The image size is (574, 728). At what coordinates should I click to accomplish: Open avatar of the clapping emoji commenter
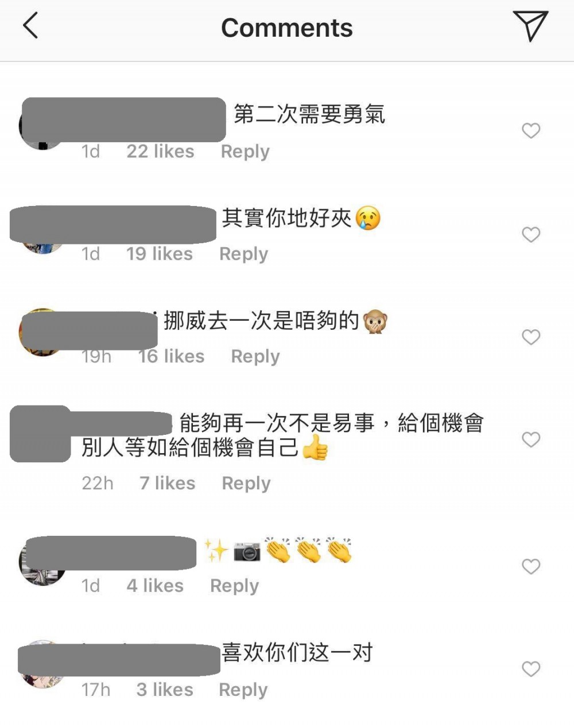42,562
